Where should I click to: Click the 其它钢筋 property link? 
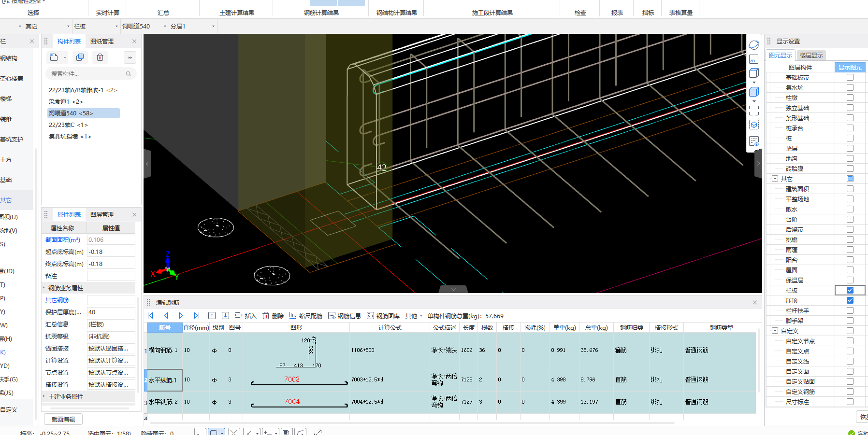click(x=57, y=300)
